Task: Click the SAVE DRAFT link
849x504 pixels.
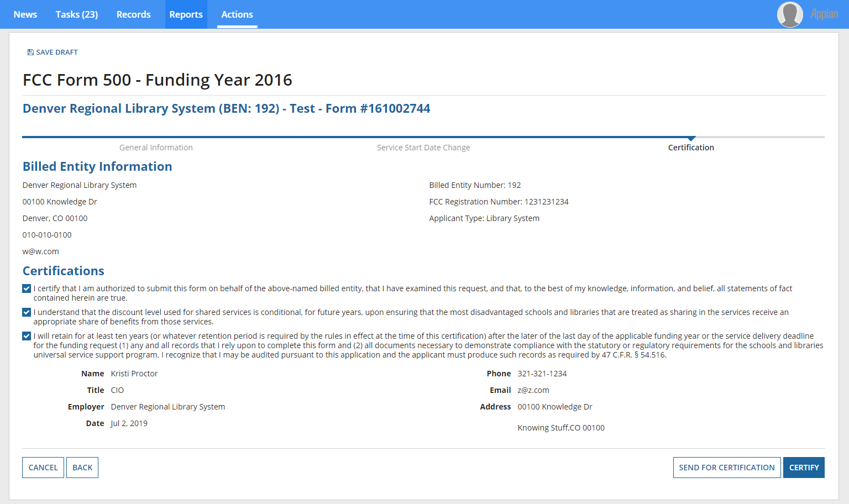Action: click(57, 53)
